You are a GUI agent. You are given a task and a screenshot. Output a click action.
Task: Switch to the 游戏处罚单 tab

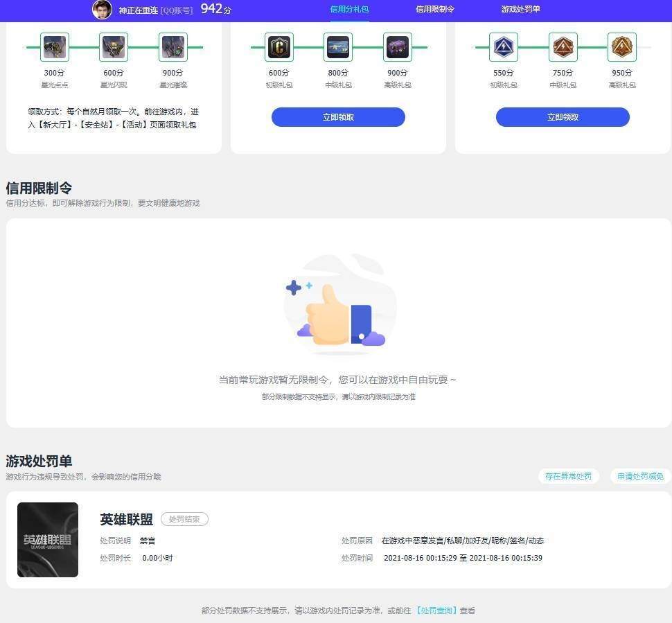pyautogui.click(x=520, y=9)
